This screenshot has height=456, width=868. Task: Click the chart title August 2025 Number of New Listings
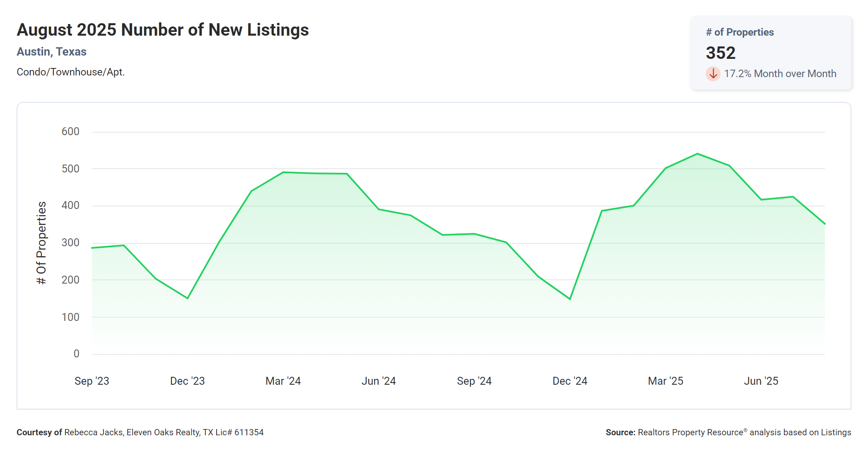(163, 30)
